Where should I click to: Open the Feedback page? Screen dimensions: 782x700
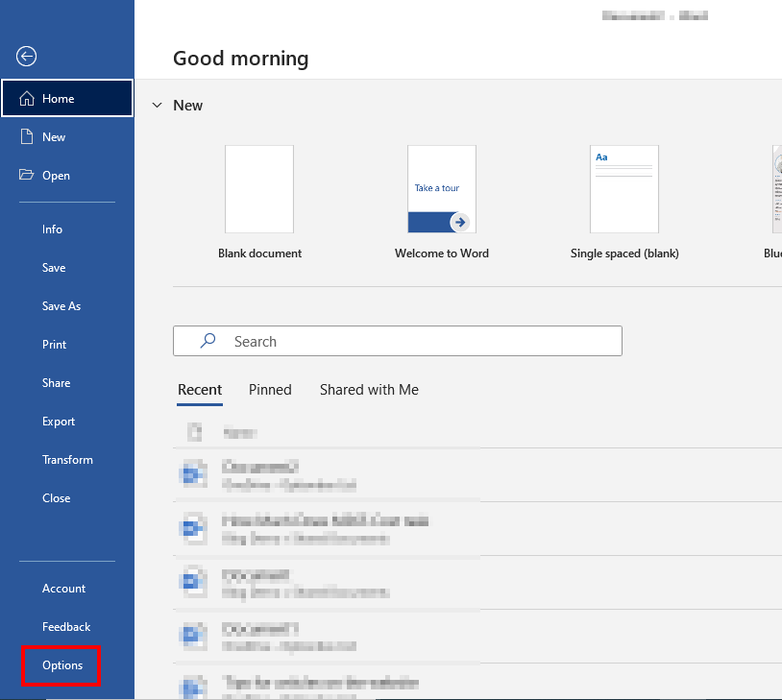click(x=67, y=627)
